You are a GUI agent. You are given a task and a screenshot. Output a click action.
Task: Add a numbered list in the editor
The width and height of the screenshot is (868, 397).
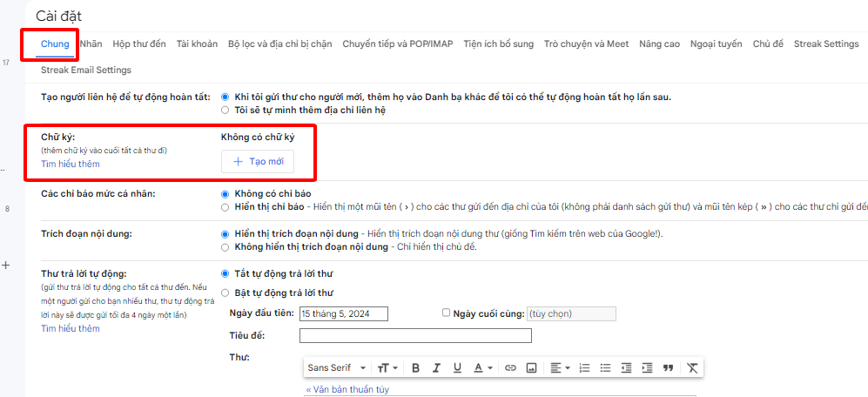[585, 368]
